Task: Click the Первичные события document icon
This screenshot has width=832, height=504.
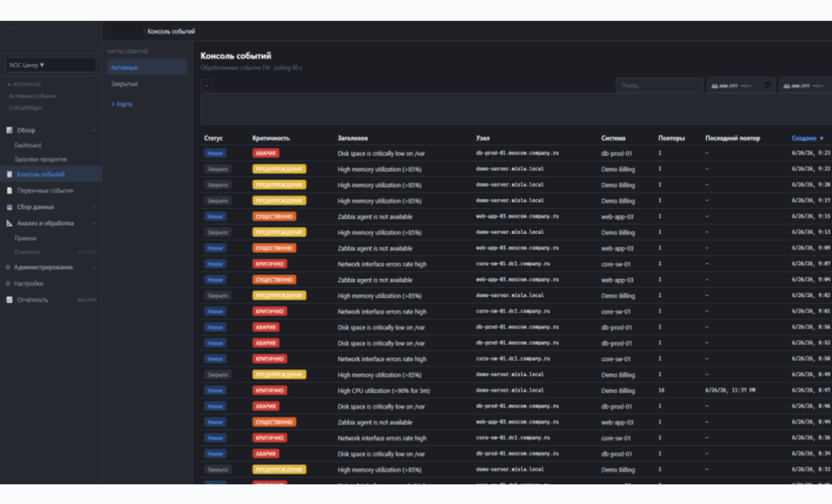Action: click(9, 190)
